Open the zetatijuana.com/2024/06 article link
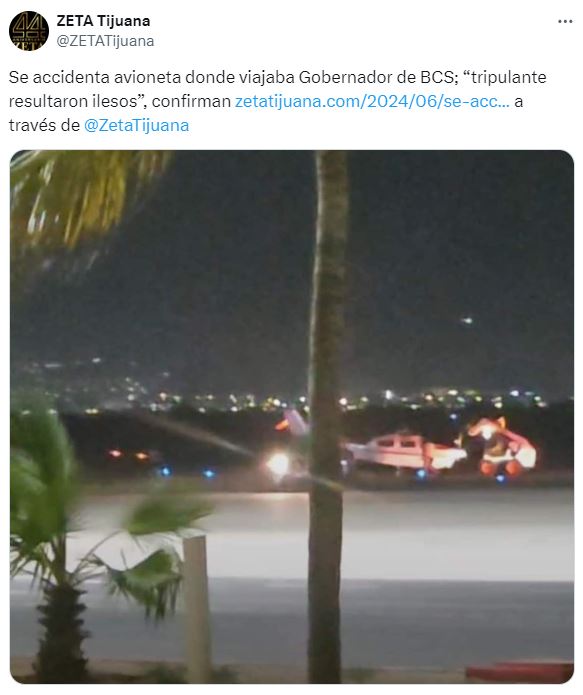 pos(372,102)
